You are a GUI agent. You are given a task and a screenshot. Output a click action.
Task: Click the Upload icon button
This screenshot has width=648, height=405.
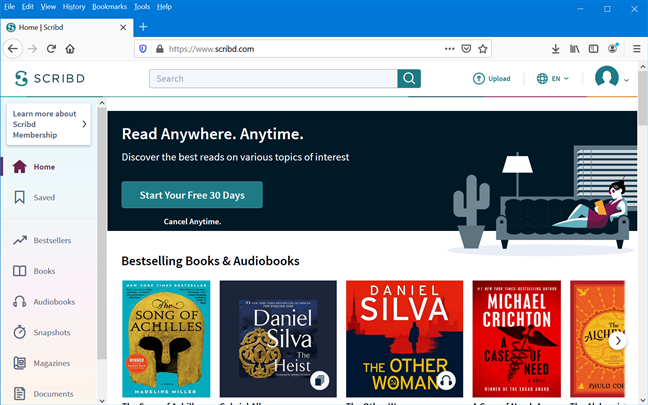coord(491,79)
